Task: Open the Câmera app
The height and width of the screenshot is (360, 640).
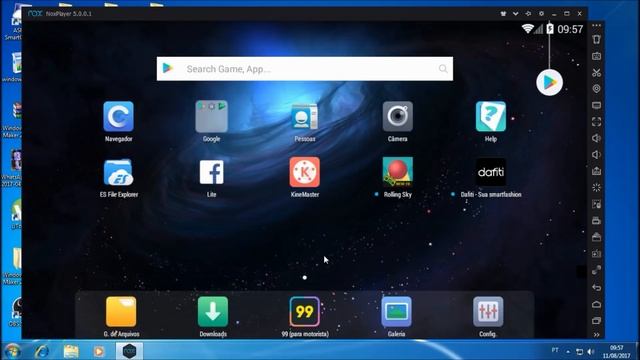Action: (x=398, y=117)
